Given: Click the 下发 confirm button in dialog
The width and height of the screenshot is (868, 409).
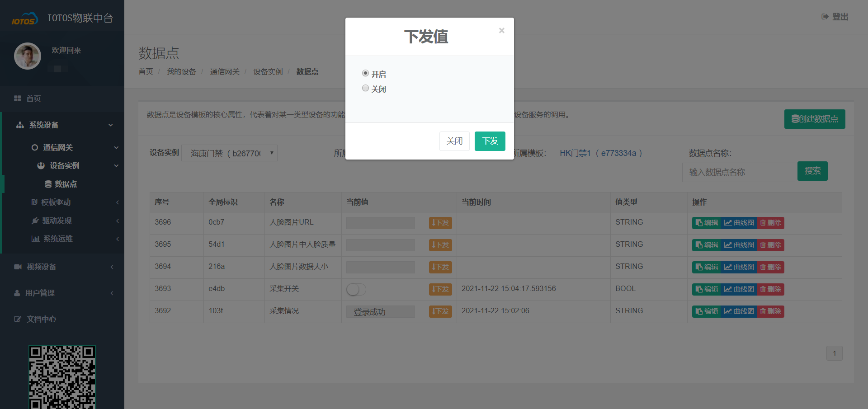Looking at the screenshot, I should (x=490, y=141).
